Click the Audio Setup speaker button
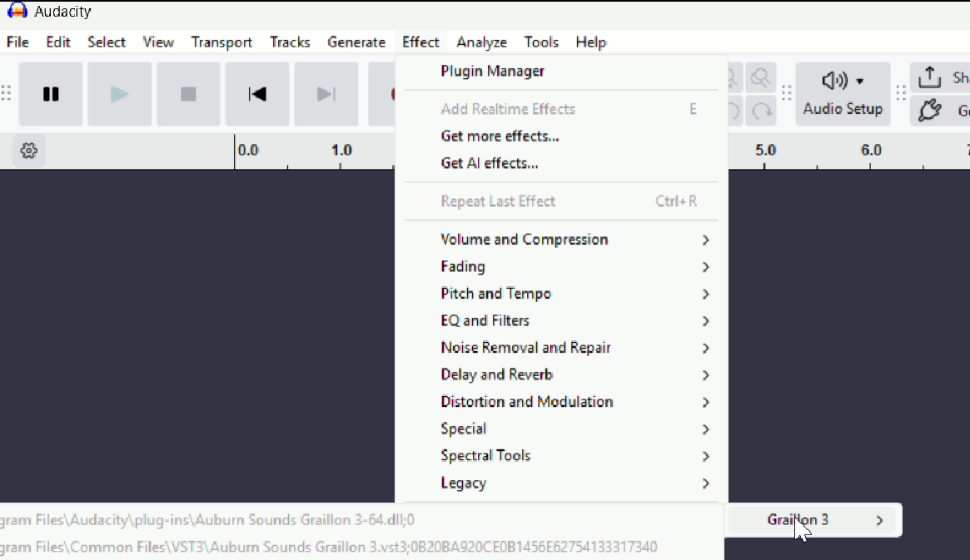Screen dimensions: 970x560 (x=843, y=94)
